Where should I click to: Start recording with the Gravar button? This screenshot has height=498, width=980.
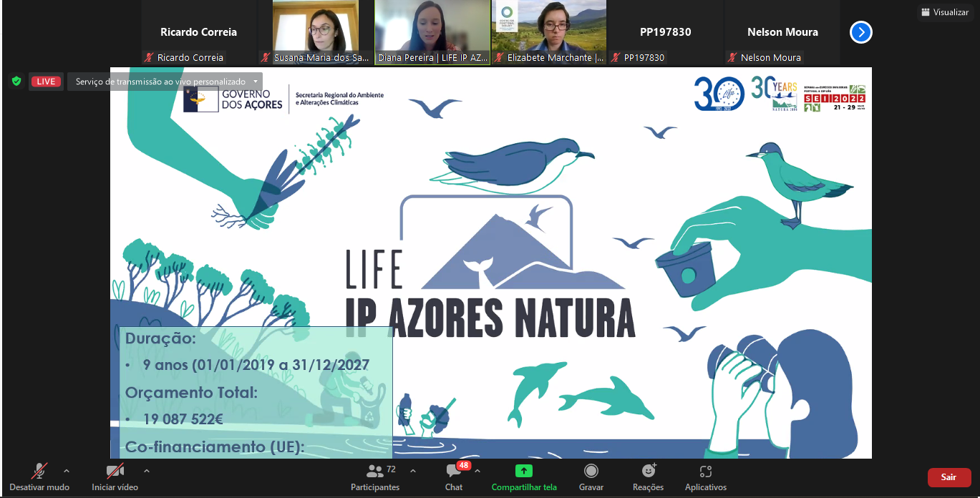click(591, 472)
